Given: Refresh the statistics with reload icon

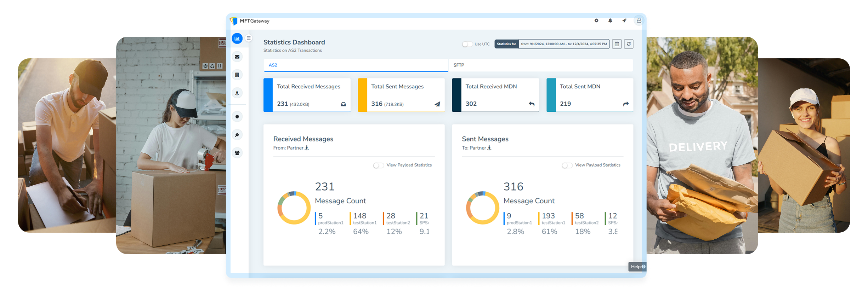Looking at the screenshot, I should [x=629, y=44].
